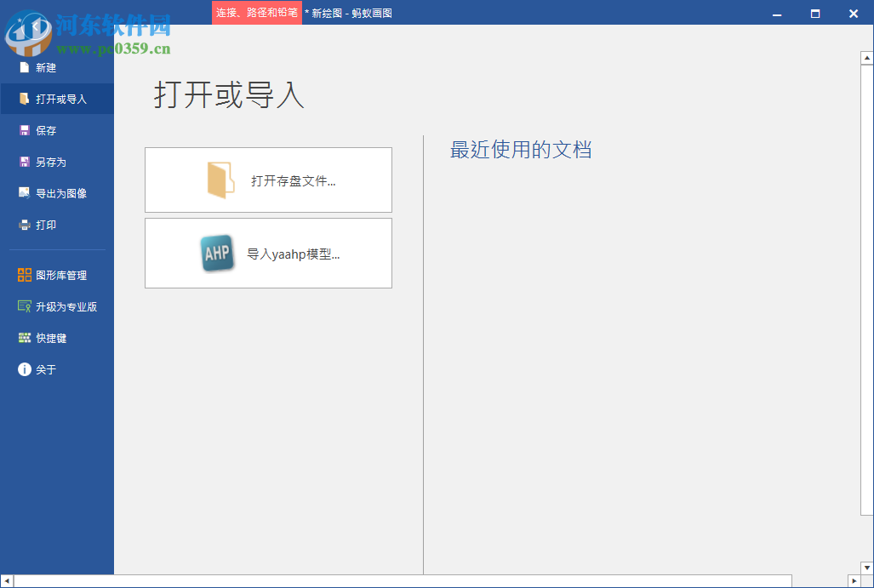
Task: Click the vertical scrollbar down arrow
Action: (x=865, y=568)
